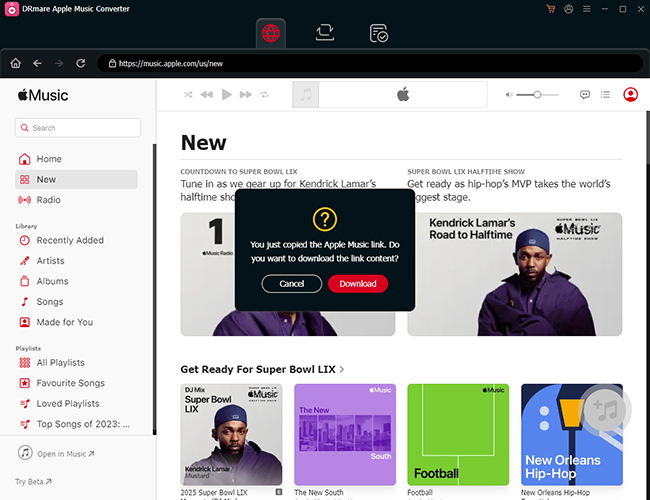
Task: Open Albums in Library
Action: 76,281
